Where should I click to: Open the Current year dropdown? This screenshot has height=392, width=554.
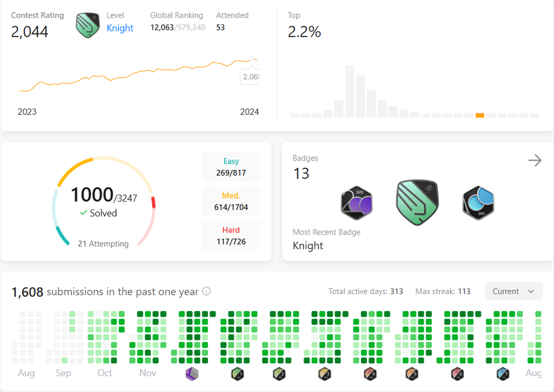[514, 291]
